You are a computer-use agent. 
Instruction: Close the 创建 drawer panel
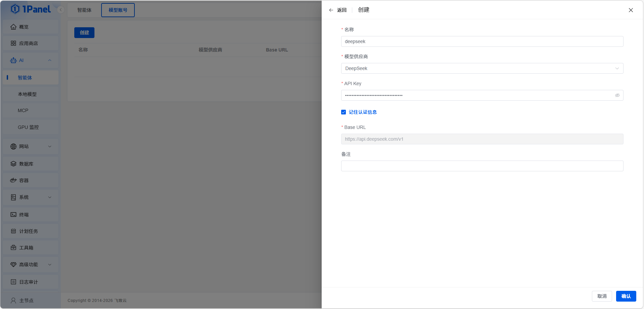click(631, 10)
